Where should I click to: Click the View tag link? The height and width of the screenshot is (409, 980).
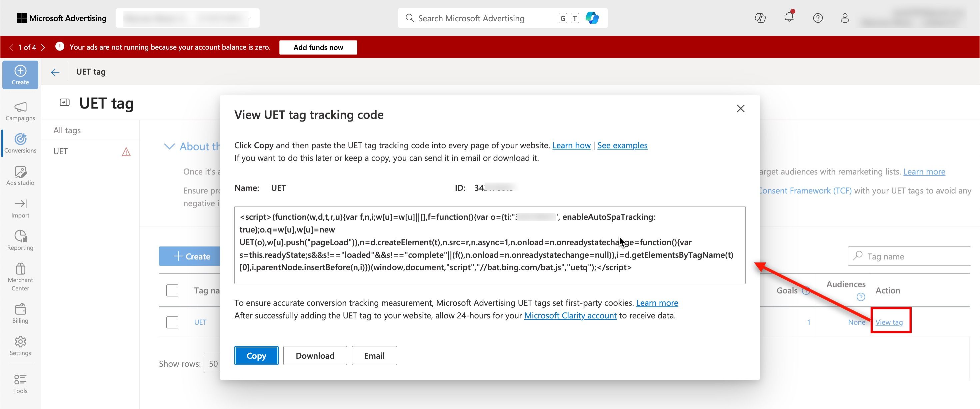(x=889, y=322)
